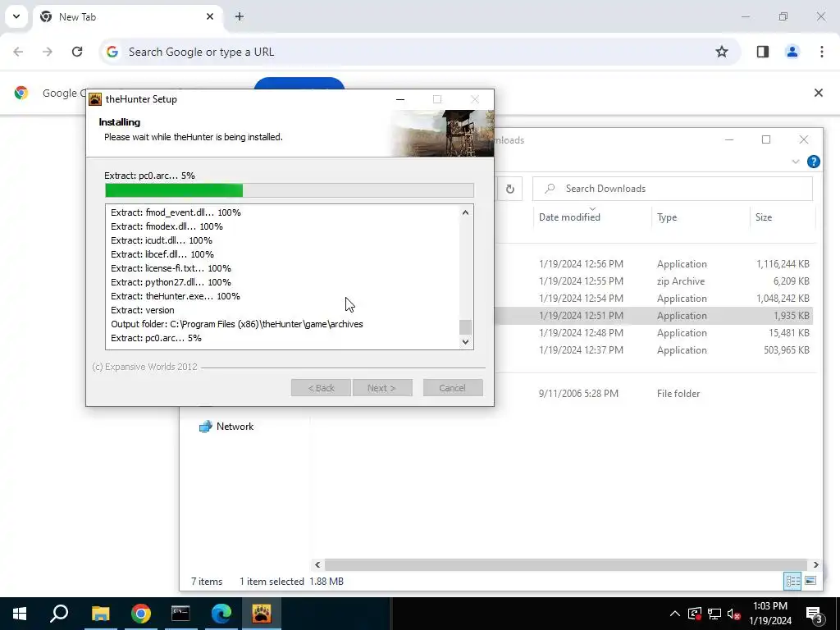Open the notification center icon
This screenshot has width=840, height=630.
[x=815, y=614]
